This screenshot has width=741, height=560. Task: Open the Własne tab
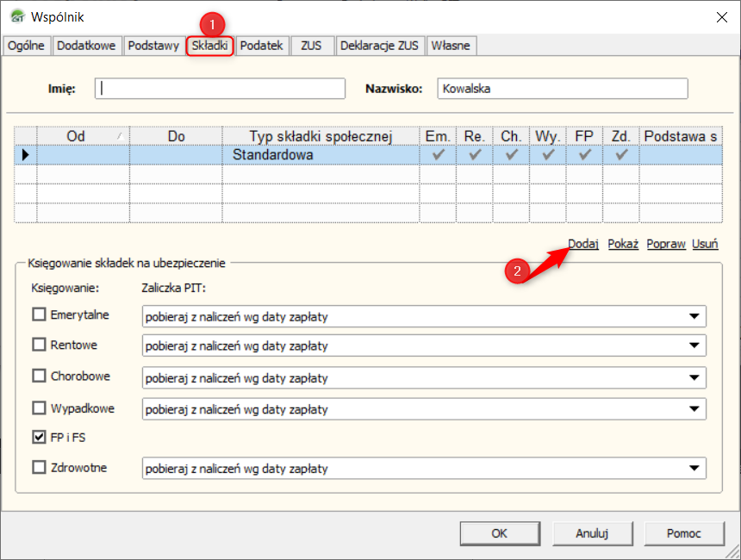tap(451, 46)
